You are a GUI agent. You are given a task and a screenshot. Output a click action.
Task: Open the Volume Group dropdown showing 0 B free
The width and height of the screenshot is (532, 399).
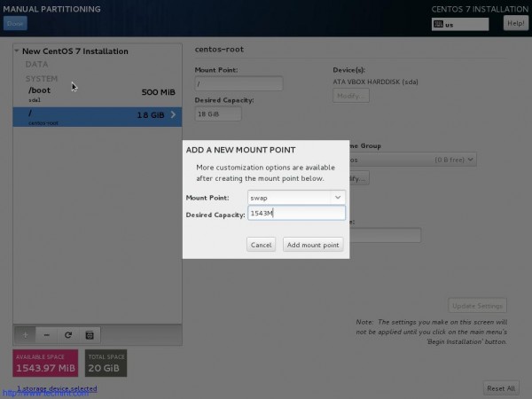(412, 160)
